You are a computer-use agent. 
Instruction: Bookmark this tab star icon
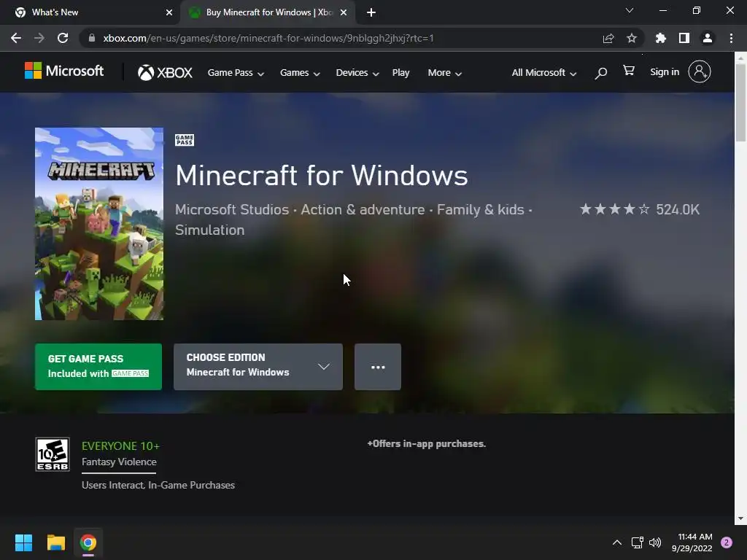click(632, 38)
